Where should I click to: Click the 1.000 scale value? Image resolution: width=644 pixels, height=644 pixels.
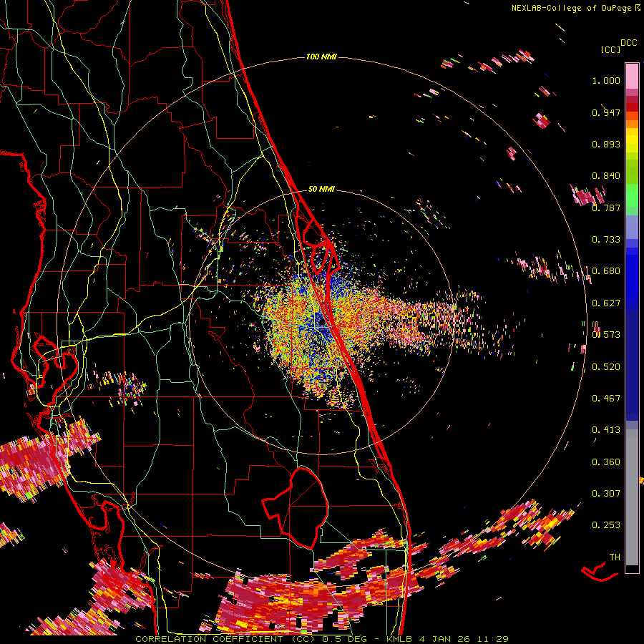606,80
